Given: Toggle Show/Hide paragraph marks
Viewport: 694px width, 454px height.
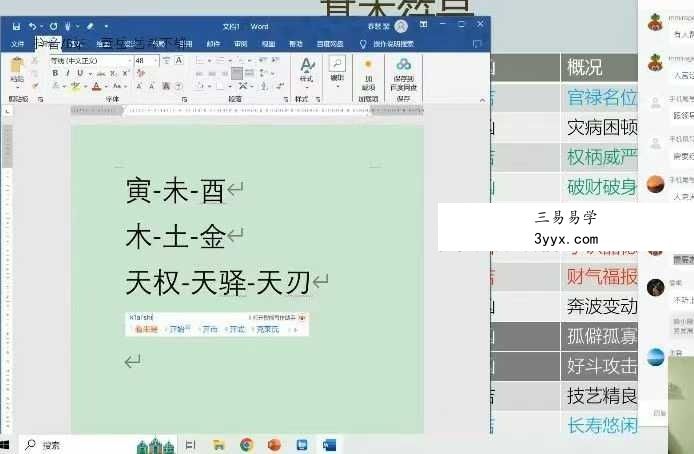Looking at the screenshot, I should point(281,86).
